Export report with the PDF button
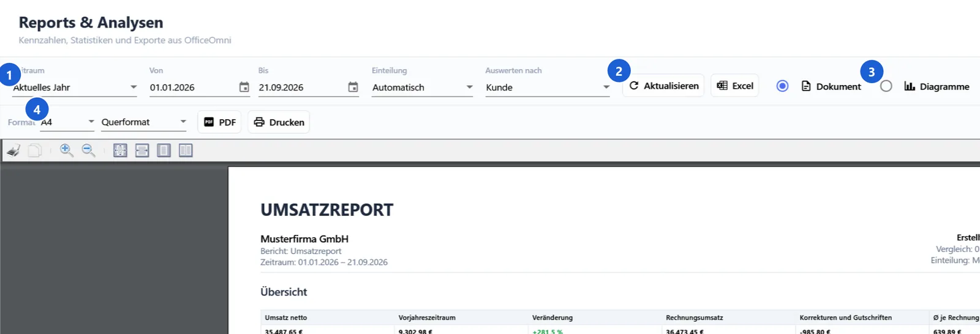Image resolution: width=980 pixels, height=334 pixels. [219, 122]
